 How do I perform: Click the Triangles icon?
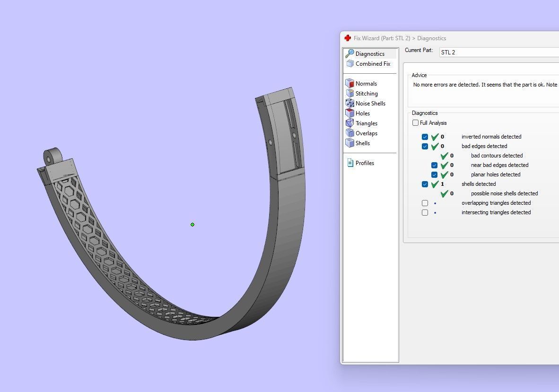point(350,123)
